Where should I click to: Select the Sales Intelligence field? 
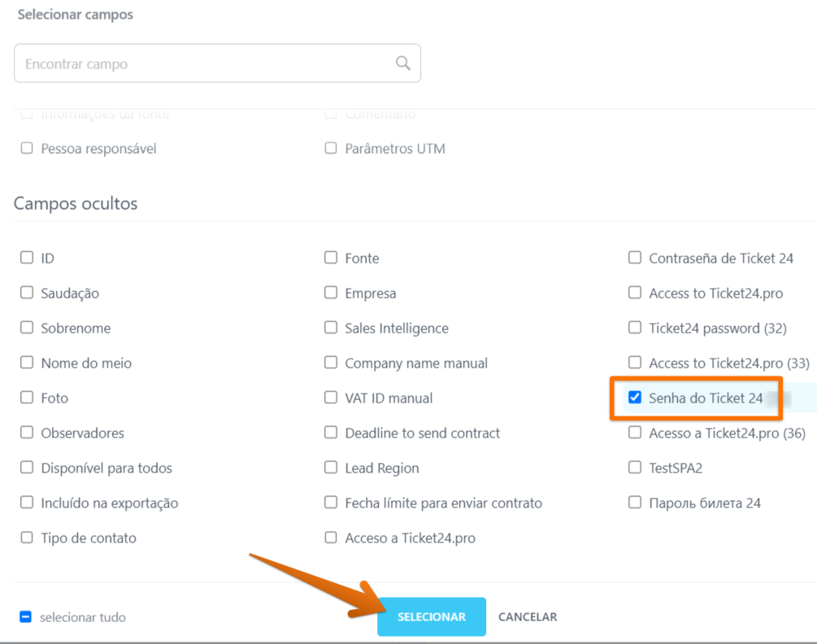(331, 327)
